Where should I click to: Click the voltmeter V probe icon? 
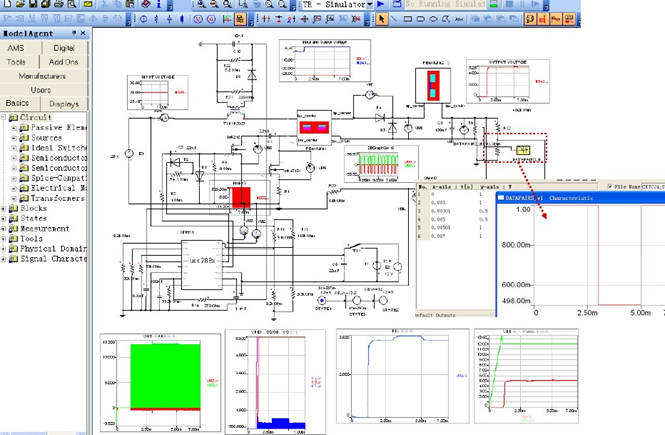tap(198, 19)
